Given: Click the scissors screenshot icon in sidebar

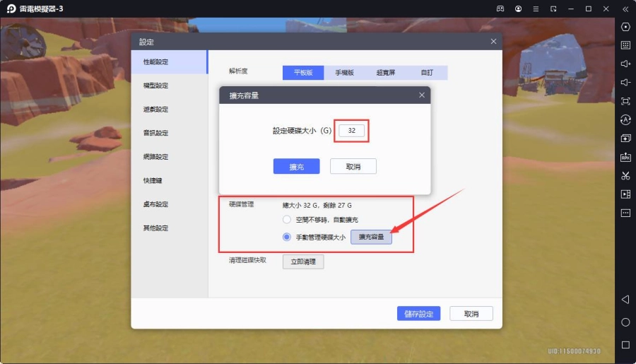Looking at the screenshot, I should pyautogui.click(x=625, y=176).
